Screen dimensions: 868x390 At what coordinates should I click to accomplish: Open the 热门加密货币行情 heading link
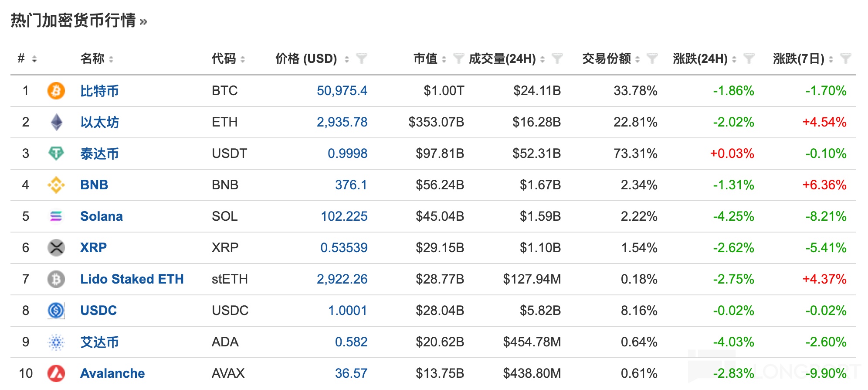[x=78, y=21]
